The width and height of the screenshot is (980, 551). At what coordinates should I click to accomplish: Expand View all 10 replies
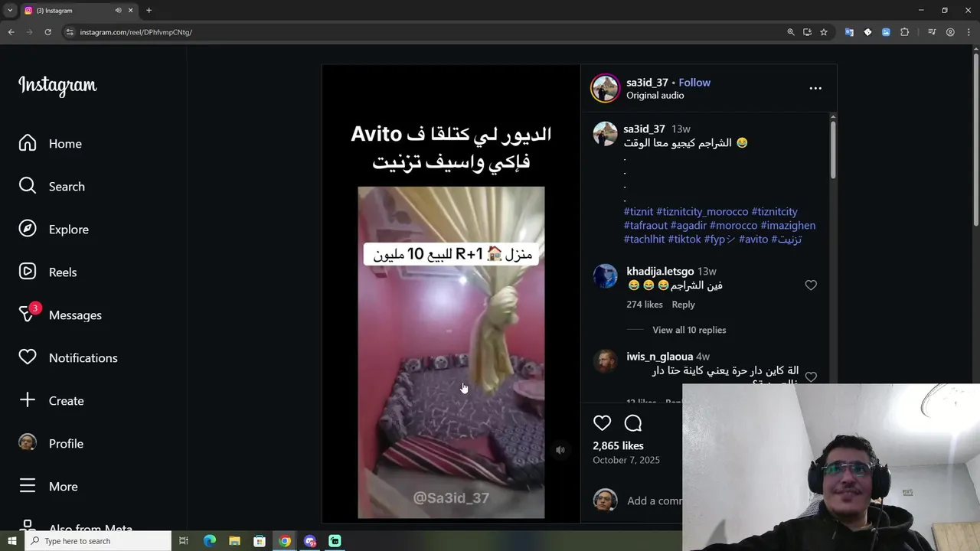(689, 330)
